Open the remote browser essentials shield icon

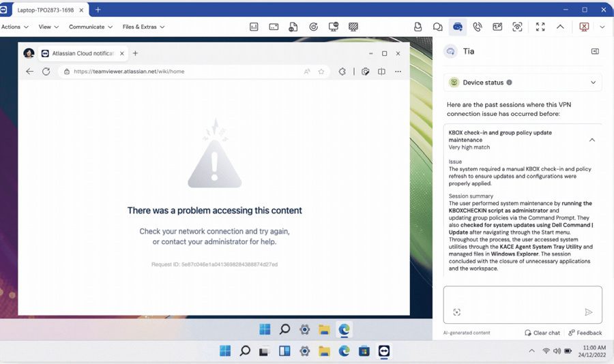[x=366, y=72]
